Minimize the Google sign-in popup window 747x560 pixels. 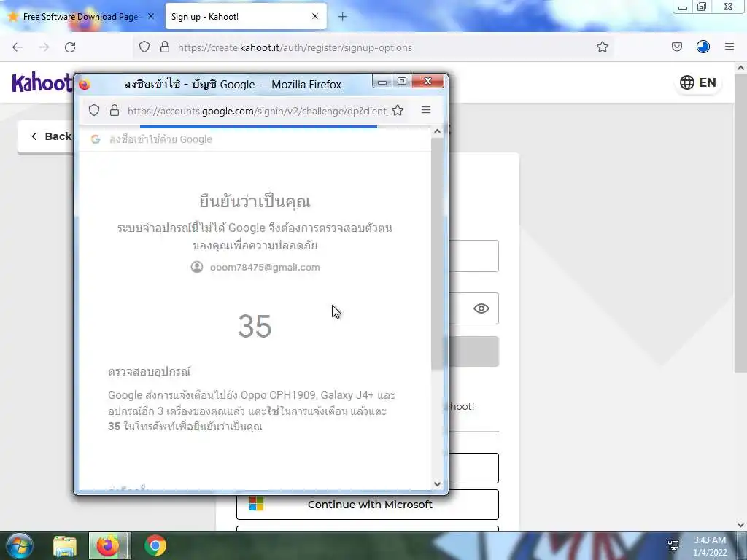click(x=382, y=82)
